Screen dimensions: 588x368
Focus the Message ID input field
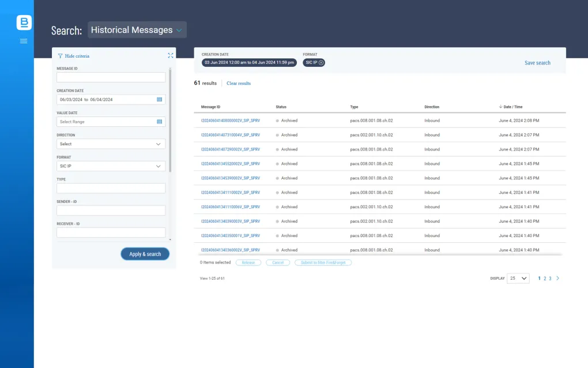pos(111,77)
